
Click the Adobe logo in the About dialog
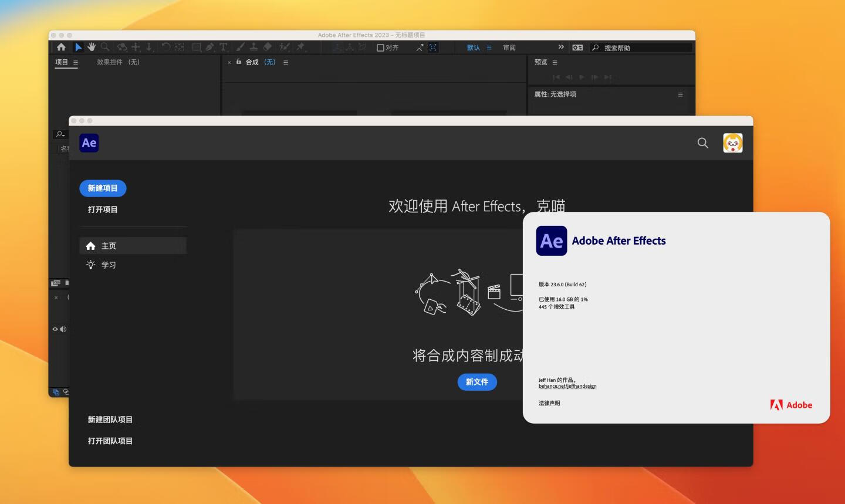791,405
